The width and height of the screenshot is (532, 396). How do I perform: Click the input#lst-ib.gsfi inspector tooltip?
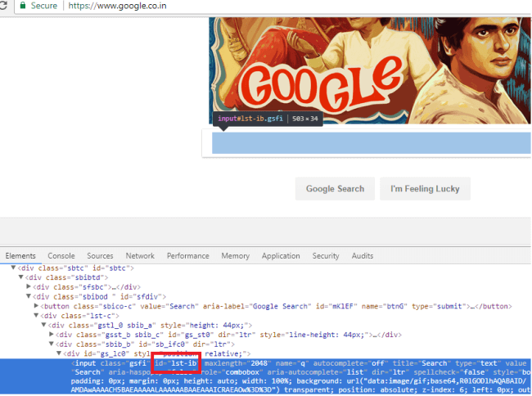[x=268, y=119]
